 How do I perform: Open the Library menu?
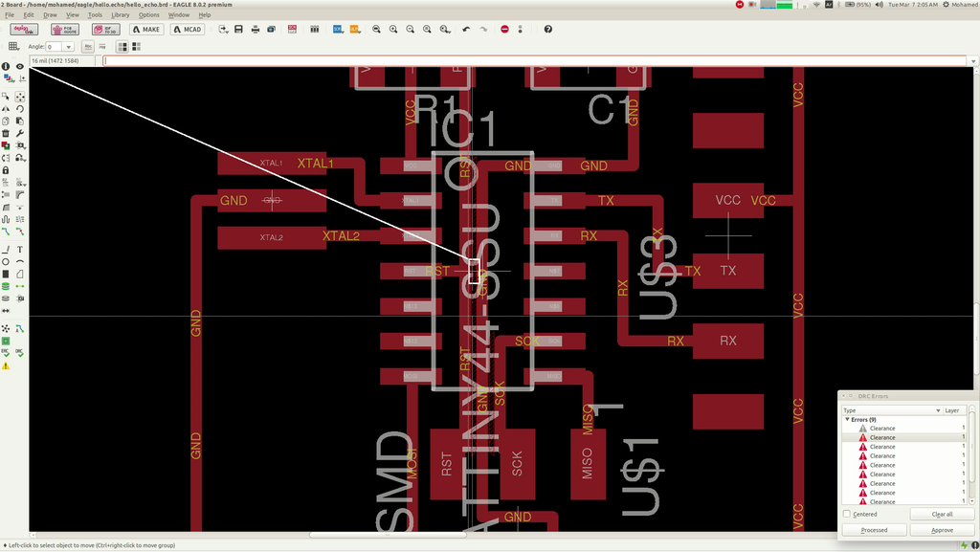click(x=120, y=15)
